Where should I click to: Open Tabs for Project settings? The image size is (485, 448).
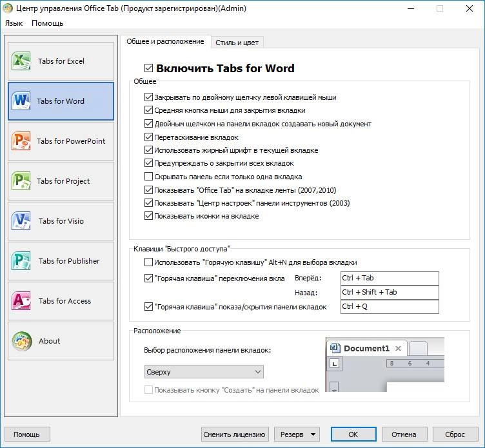[x=61, y=181]
